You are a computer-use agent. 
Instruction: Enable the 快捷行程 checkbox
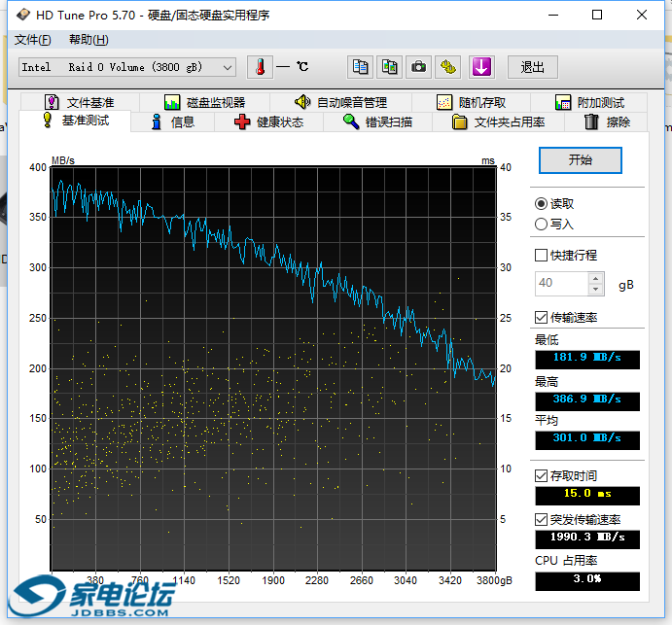542,256
